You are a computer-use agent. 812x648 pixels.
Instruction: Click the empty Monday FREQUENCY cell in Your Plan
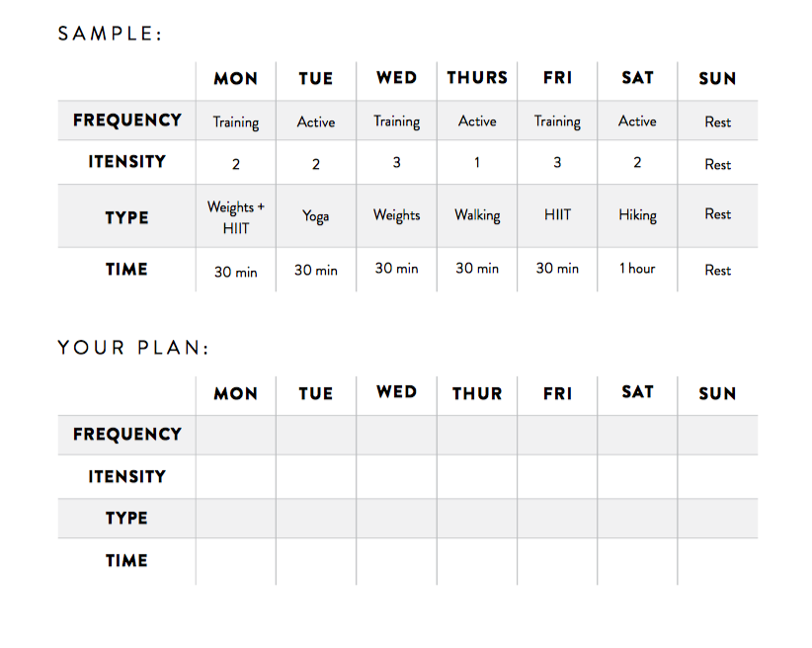point(236,435)
